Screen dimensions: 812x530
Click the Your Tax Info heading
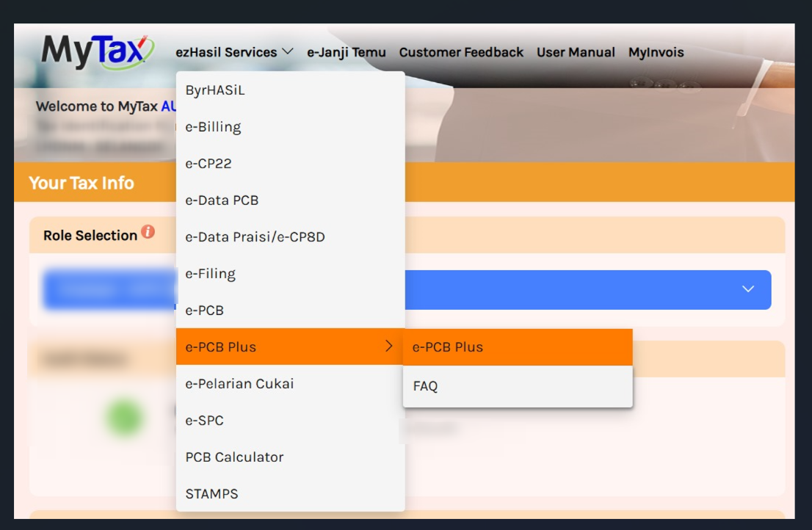81,183
